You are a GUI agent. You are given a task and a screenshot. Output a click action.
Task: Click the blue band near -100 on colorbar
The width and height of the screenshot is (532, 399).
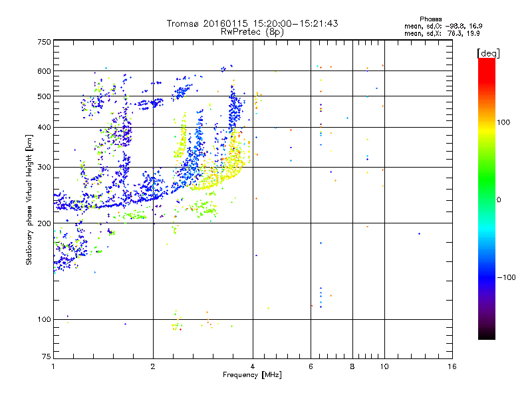pos(487,277)
